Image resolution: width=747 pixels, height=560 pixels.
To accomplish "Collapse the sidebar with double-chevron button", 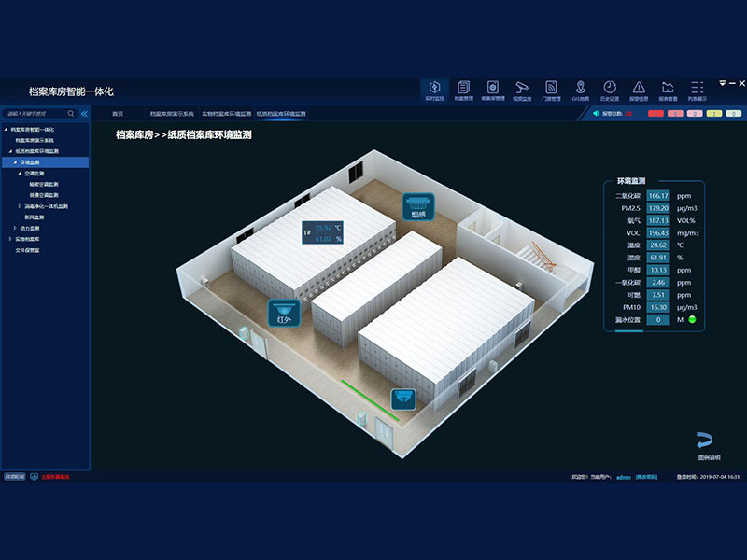I will (x=83, y=114).
